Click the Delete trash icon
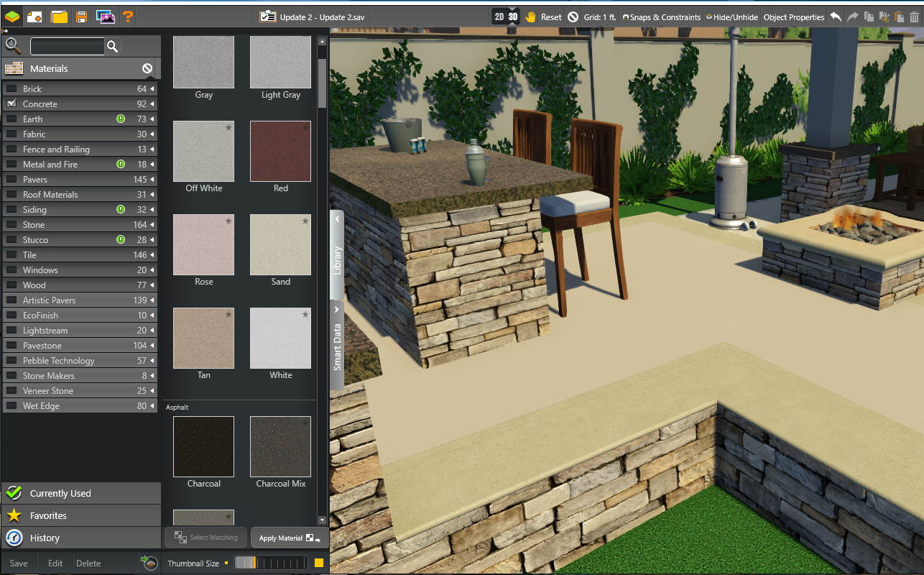Image resolution: width=924 pixels, height=575 pixels. tap(916, 16)
